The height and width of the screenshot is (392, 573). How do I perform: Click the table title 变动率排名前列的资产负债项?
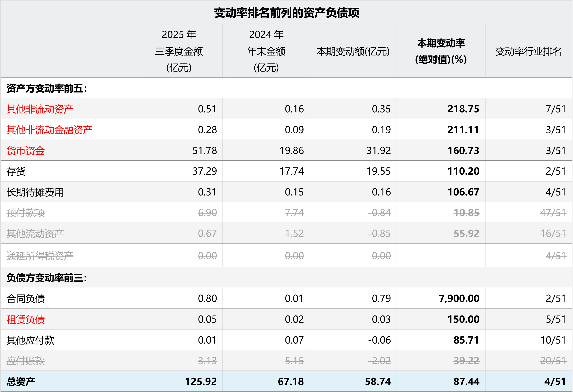286,13
